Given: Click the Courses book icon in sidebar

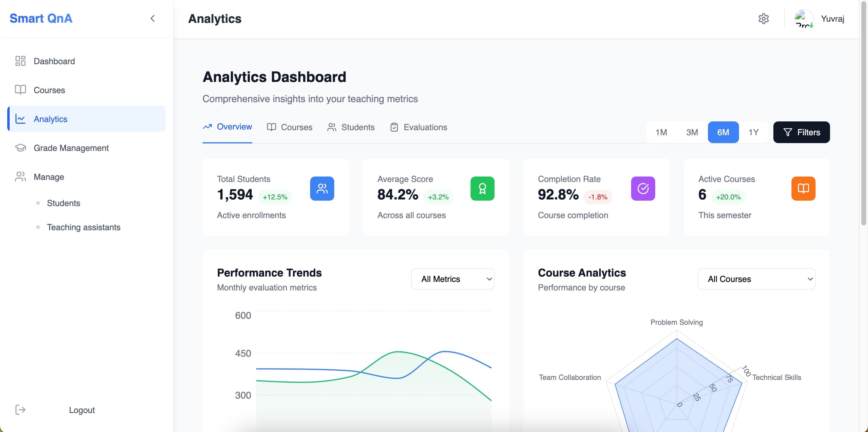Looking at the screenshot, I should coord(20,90).
